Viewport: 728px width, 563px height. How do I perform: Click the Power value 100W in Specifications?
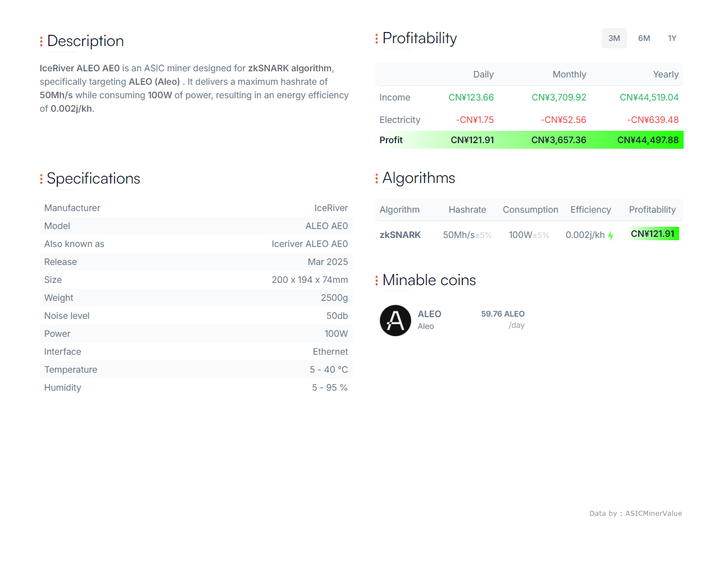(x=336, y=333)
